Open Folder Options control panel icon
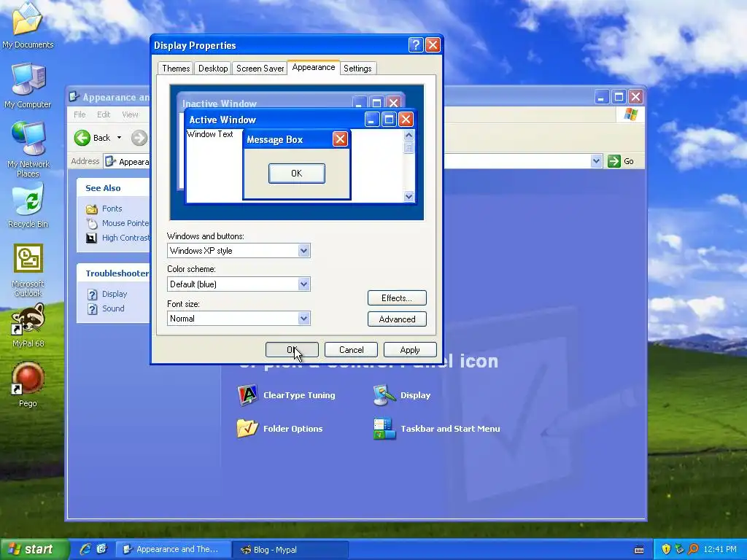The image size is (747, 560). (280, 429)
